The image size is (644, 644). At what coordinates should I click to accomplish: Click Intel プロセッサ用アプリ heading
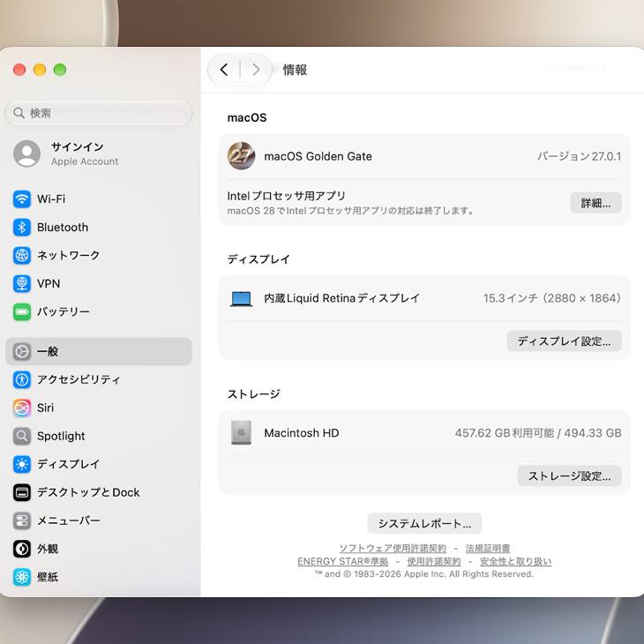[286, 196]
